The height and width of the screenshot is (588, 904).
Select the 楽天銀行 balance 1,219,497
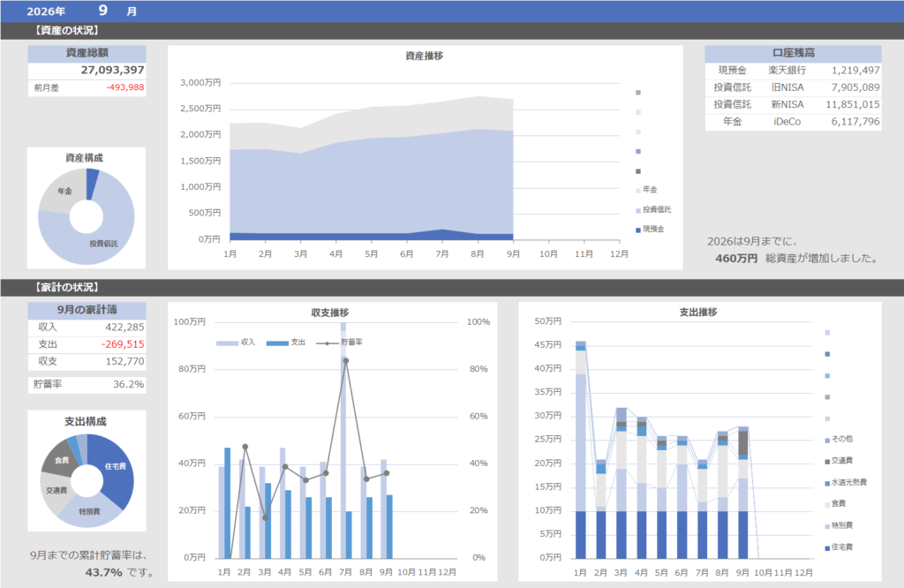tap(855, 71)
